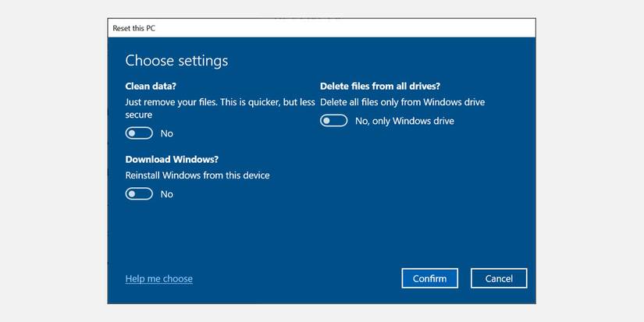Click the Reset this PC title text

click(134, 28)
